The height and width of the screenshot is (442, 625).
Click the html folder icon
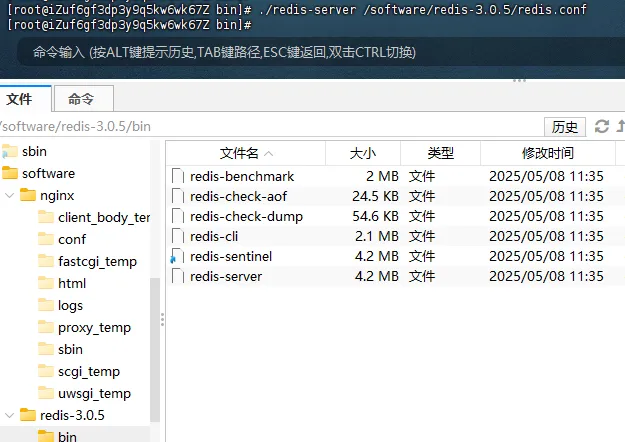(x=46, y=283)
